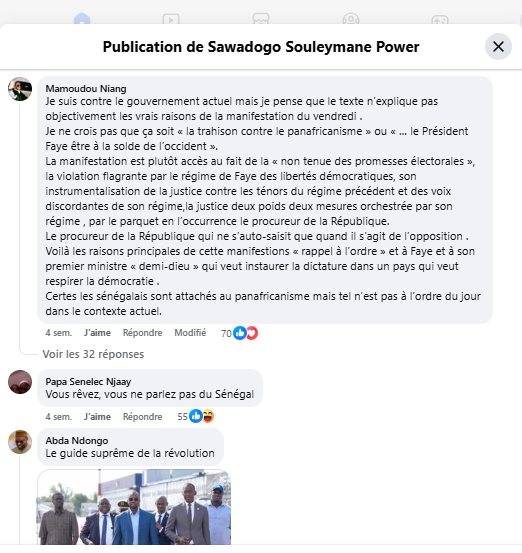522x553 pixels.
Task: Like Papa Senelec Njaay's comment
Action: click(x=97, y=417)
